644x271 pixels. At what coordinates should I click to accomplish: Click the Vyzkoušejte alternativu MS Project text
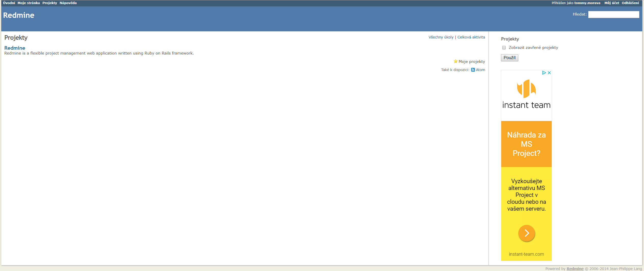(x=526, y=195)
